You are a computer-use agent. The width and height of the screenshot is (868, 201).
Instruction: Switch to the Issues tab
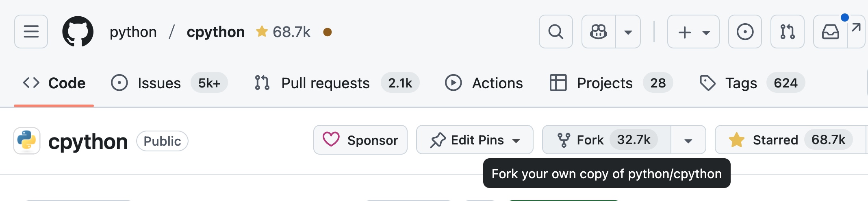[169, 83]
